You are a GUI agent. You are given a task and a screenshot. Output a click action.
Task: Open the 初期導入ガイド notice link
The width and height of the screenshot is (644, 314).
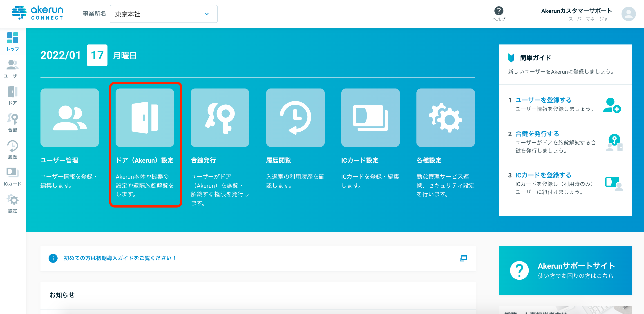120,258
